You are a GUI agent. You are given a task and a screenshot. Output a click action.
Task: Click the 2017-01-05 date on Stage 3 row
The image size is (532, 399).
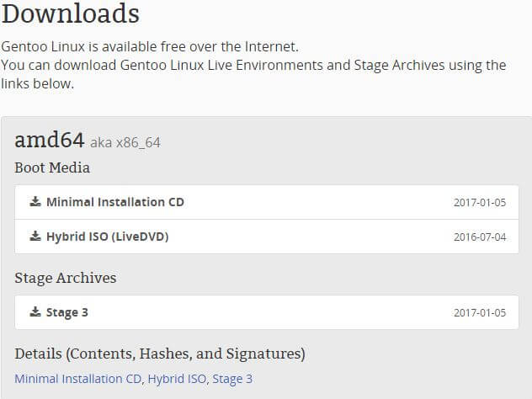tap(480, 312)
